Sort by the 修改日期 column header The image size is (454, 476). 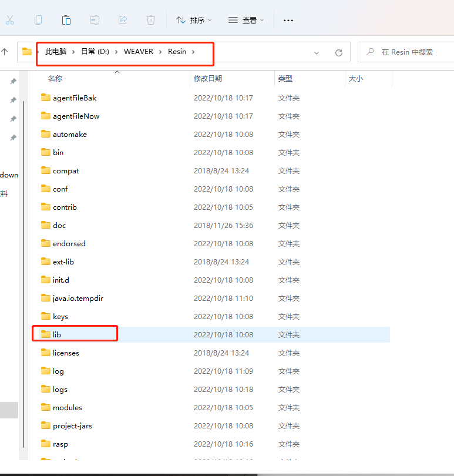pos(208,78)
